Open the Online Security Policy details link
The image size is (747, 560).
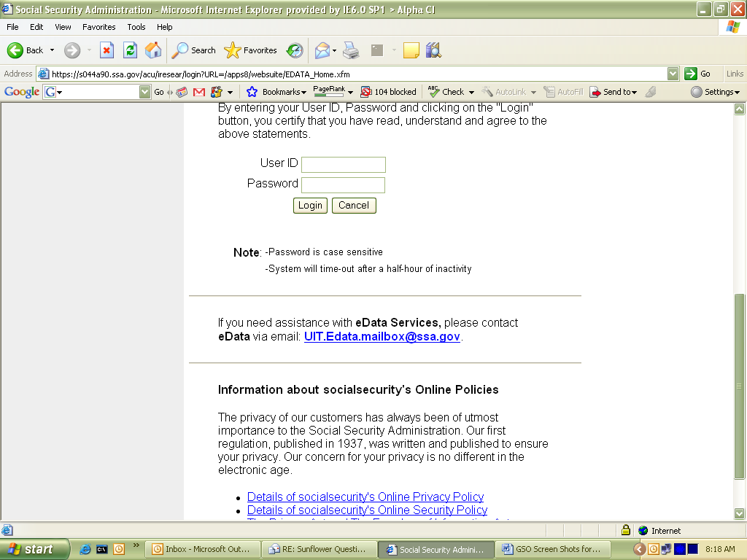(368, 510)
